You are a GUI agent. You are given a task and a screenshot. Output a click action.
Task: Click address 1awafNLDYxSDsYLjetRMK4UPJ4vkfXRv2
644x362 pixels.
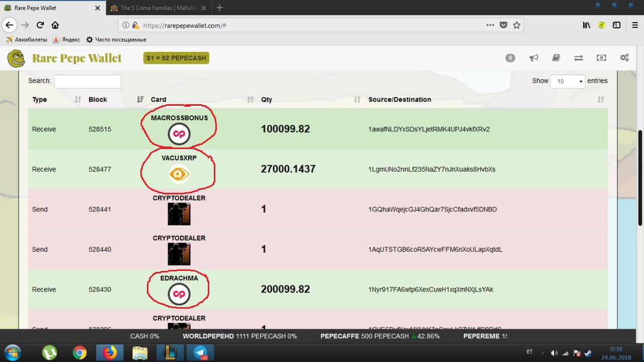tap(429, 129)
